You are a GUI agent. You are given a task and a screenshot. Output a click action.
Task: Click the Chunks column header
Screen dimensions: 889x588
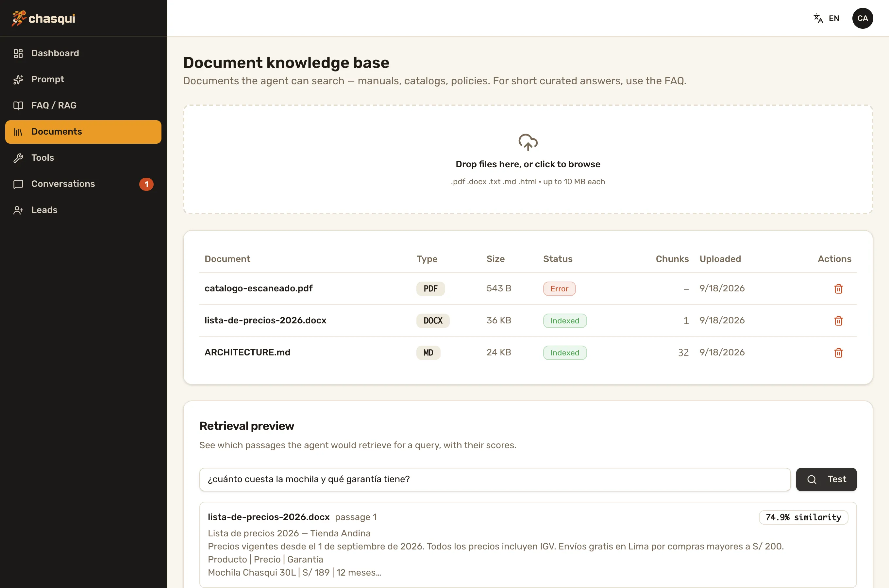pyautogui.click(x=672, y=259)
